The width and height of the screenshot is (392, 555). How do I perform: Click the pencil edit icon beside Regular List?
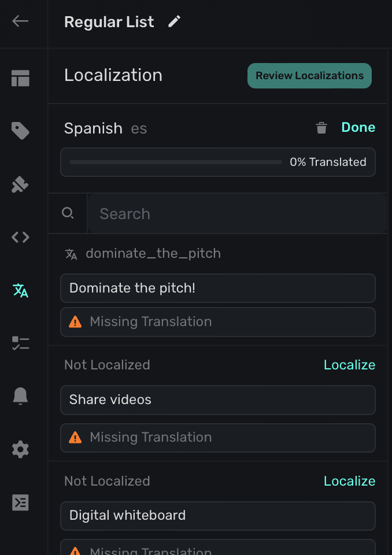point(174,22)
